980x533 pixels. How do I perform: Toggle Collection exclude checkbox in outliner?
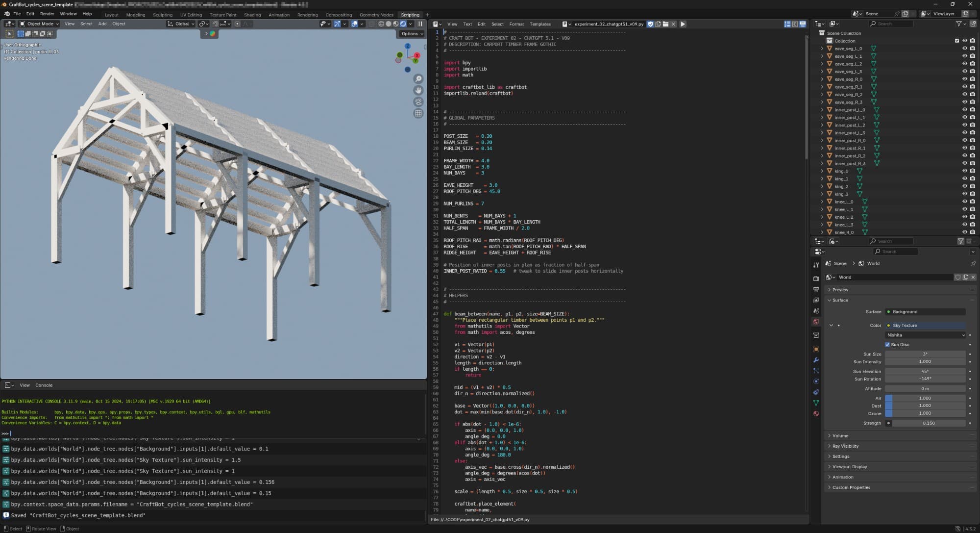956,41
